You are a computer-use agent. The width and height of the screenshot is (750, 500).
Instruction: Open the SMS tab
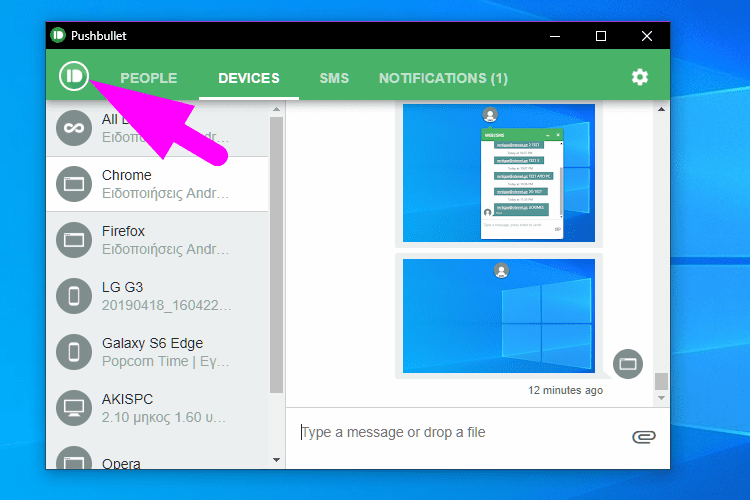pyautogui.click(x=334, y=78)
